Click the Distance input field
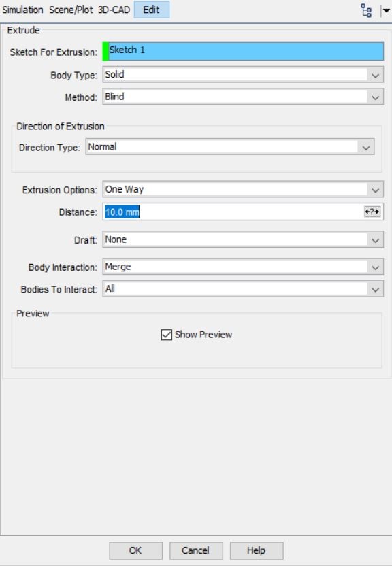 tap(233, 212)
